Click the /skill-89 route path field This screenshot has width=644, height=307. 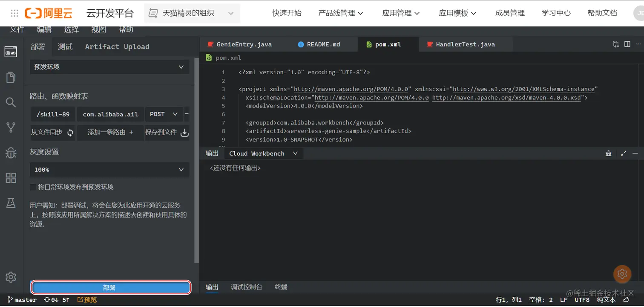(53, 114)
